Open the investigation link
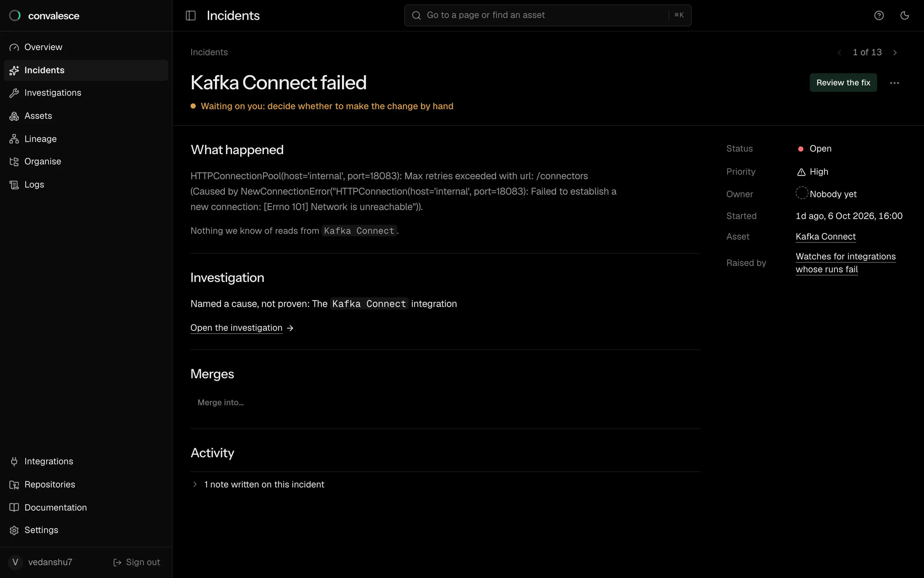This screenshot has height=578, width=924. pyautogui.click(x=236, y=328)
